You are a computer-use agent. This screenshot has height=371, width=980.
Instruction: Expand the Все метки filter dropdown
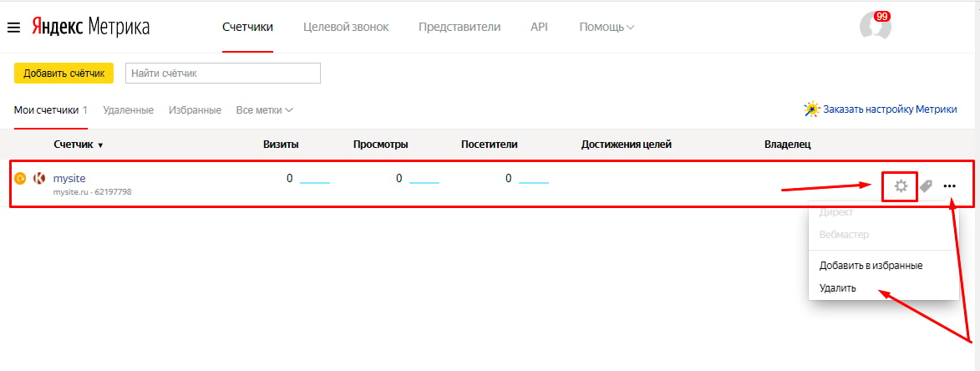coord(264,109)
